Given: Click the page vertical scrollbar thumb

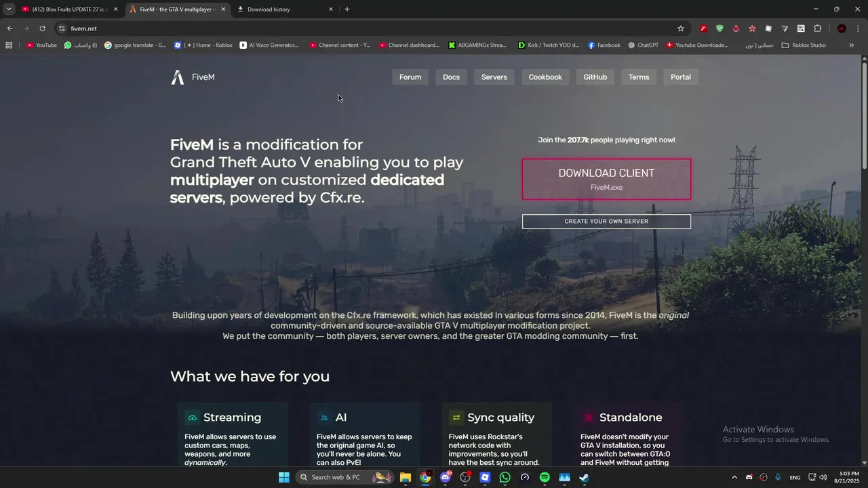Looking at the screenshot, I should pyautogui.click(x=865, y=115).
